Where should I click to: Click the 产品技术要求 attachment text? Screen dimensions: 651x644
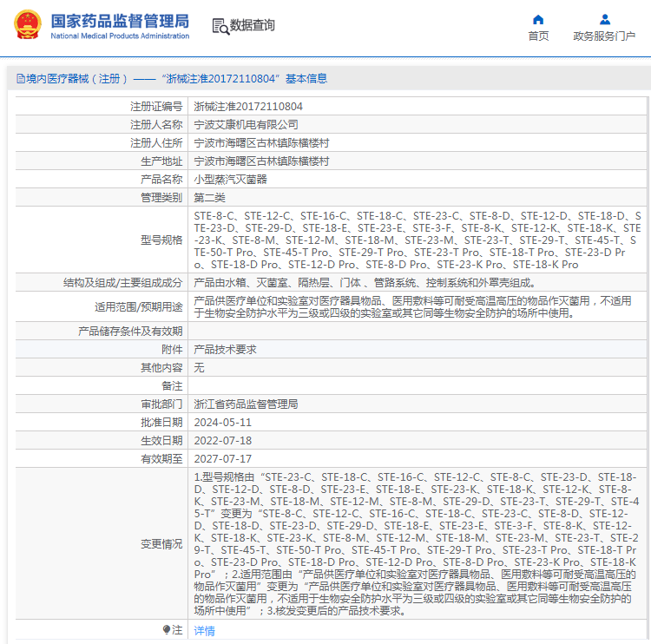pos(225,350)
